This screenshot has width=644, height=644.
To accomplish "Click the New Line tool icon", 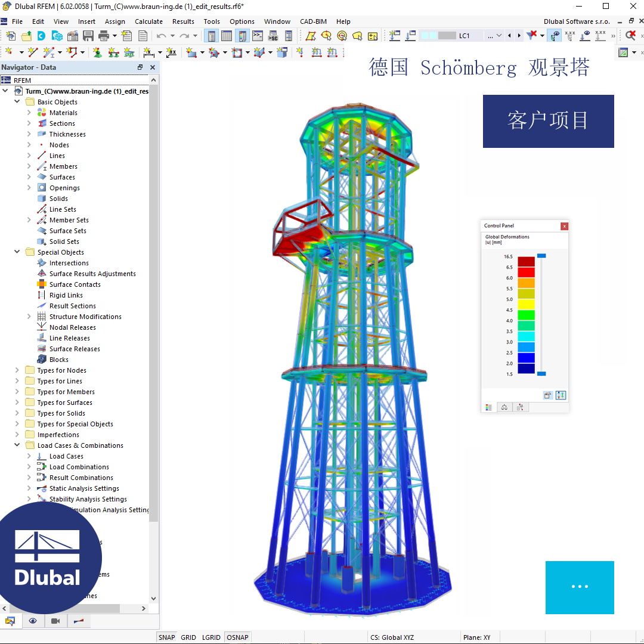I will [32, 52].
